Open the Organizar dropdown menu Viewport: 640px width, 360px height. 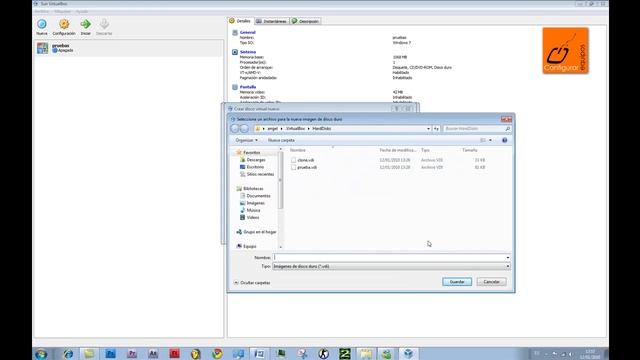(247, 140)
